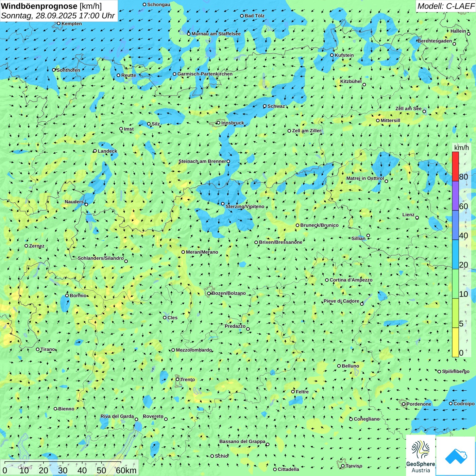This screenshot has width=476, height=476.
Task: Click the 'Bruneck/Brunico' label
Action: pos(319,225)
